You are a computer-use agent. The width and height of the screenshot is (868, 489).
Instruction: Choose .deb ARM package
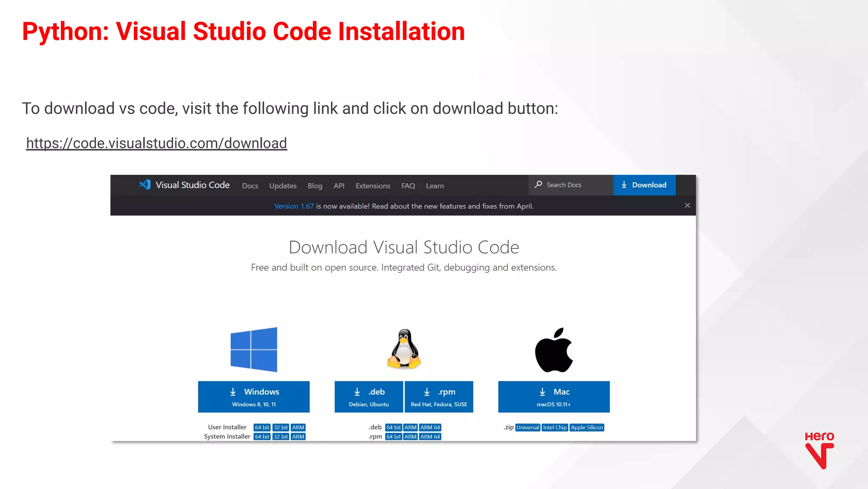tap(410, 428)
